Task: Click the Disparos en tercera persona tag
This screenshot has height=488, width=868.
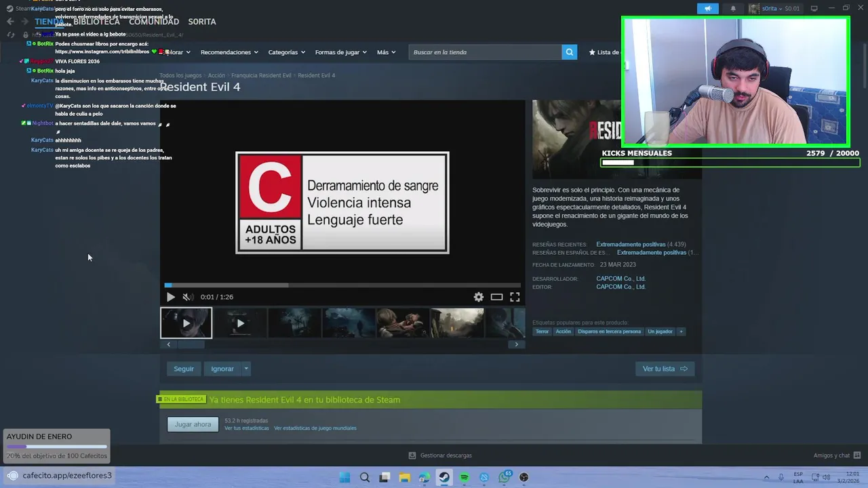Action: pos(609,331)
